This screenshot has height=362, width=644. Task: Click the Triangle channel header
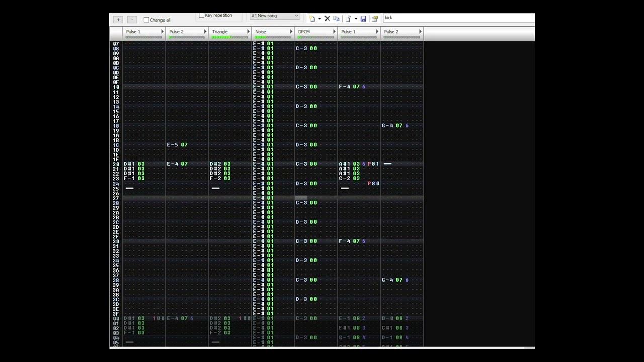pos(230,33)
